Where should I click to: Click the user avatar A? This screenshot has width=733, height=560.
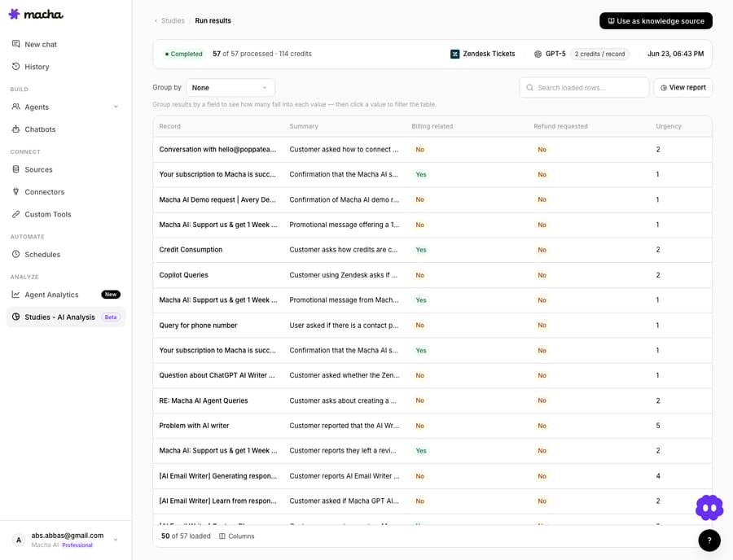(x=19, y=540)
